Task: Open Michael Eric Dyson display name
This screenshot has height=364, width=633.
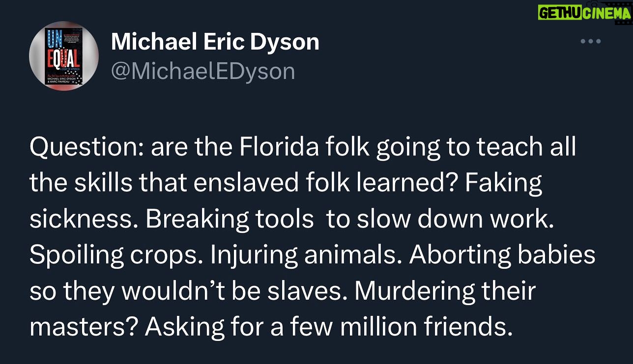Action: (x=215, y=42)
